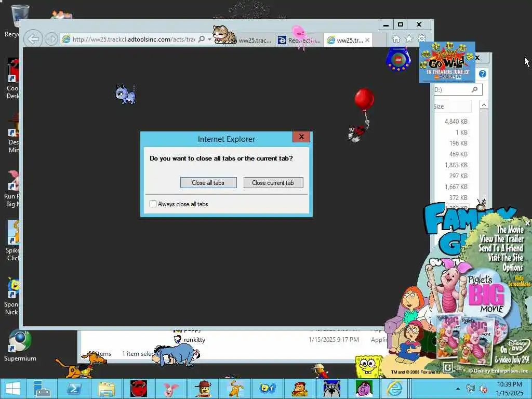Click Visit The Site link
Screen dimensions: 532x399
click(506, 258)
